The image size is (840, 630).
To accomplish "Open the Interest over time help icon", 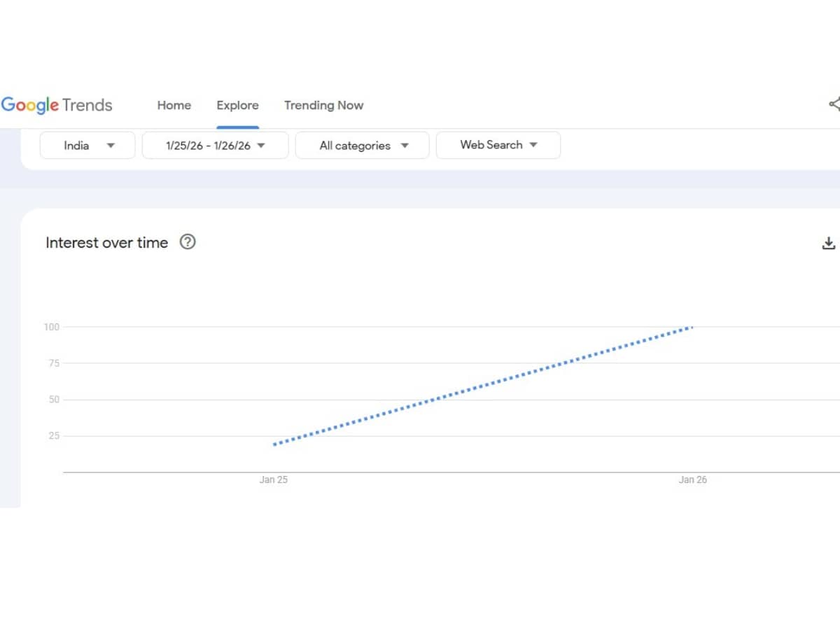I will 188,242.
